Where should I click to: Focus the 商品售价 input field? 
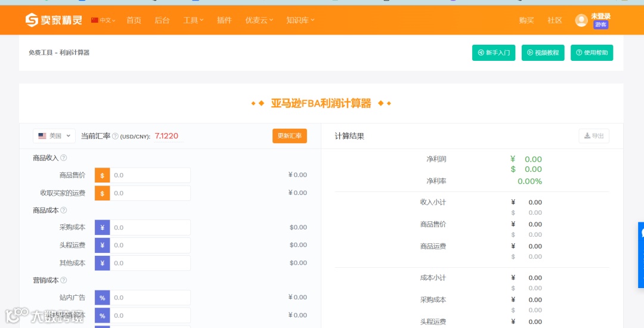click(150, 175)
